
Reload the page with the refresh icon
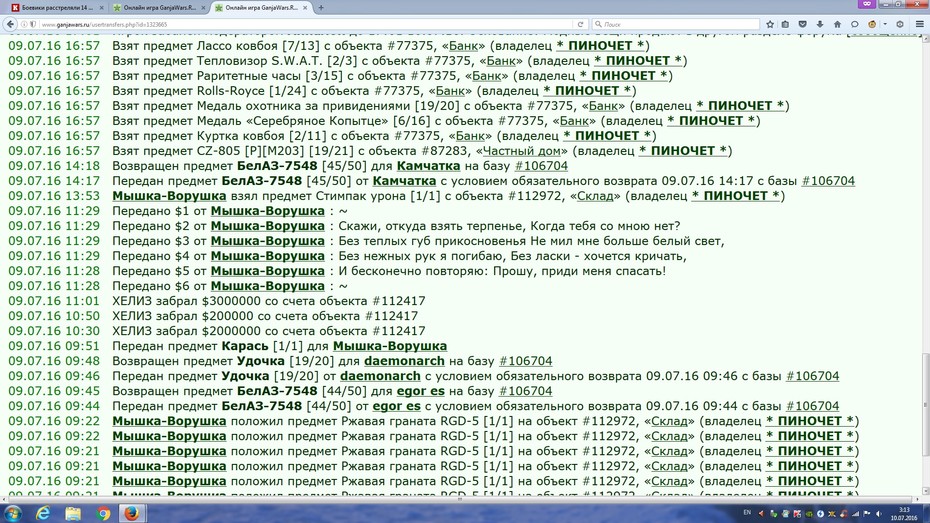click(x=581, y=24)
